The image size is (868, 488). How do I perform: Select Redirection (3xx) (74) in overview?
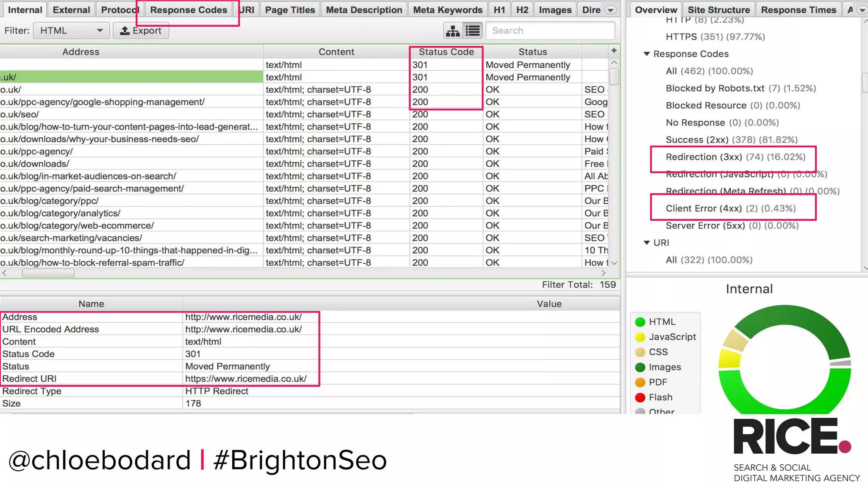coord(735,157)
